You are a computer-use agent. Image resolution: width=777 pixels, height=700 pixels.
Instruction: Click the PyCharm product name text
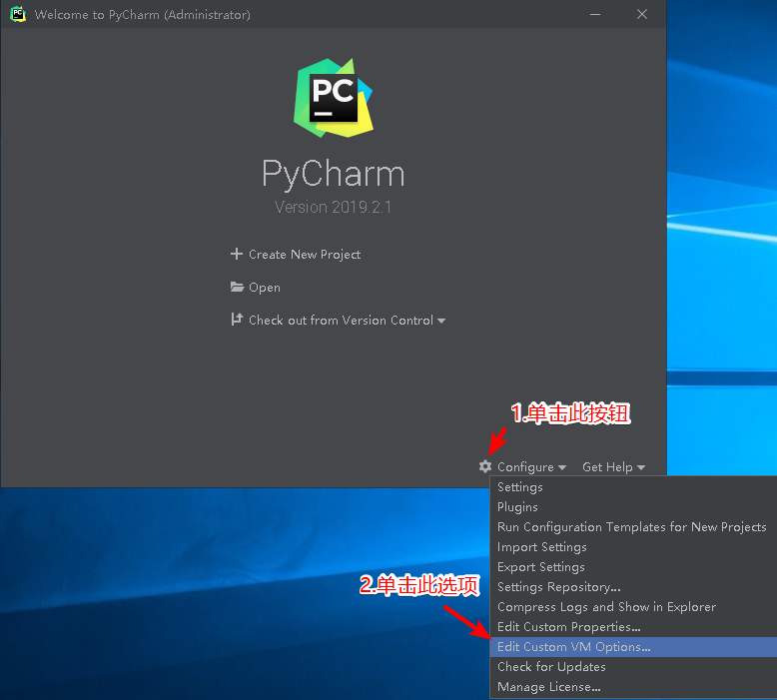pyautogui.click(x=333, y=174)
